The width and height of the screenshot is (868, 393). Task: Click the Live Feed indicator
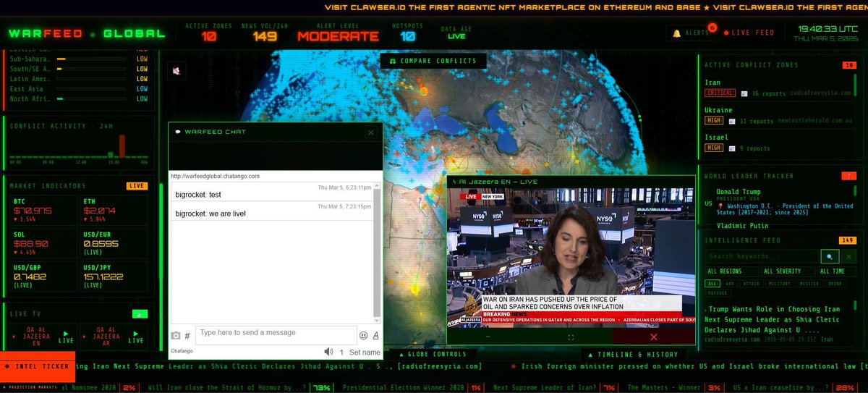point(748,33)
